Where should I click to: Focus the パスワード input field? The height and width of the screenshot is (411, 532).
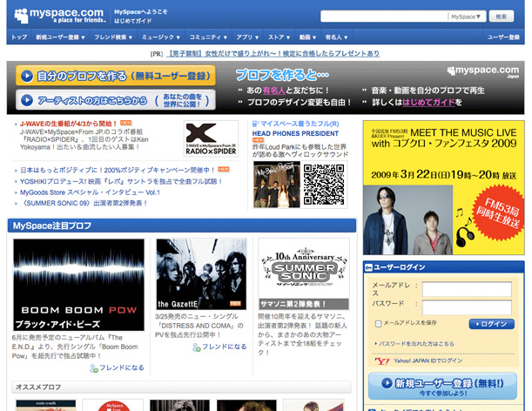pos(467,307)
